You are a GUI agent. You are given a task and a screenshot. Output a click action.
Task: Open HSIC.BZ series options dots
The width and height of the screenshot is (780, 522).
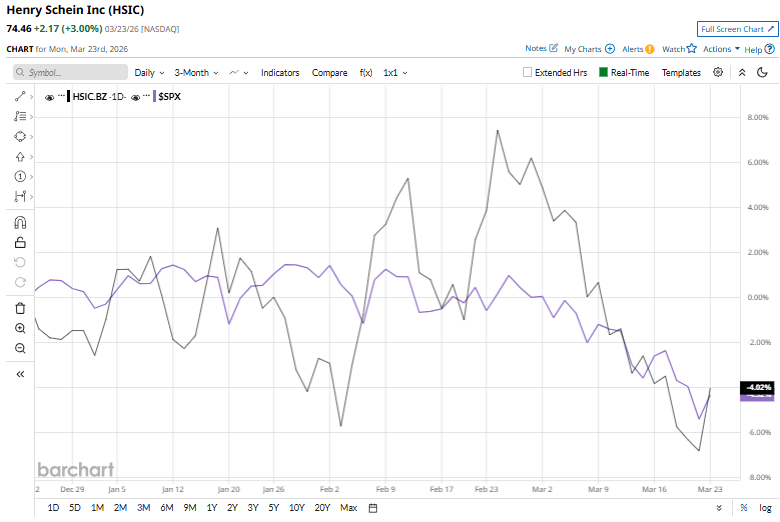point(61,95)
